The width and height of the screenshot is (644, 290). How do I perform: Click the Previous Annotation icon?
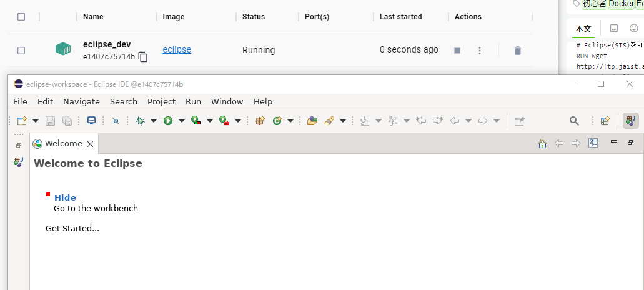click(x=393, y=121)
